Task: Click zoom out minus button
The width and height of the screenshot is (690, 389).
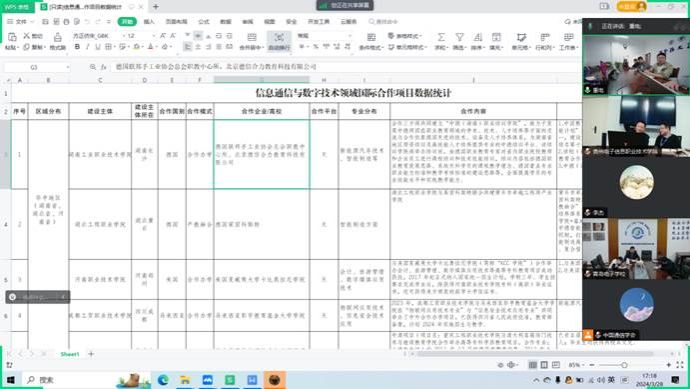Action: 592,365
